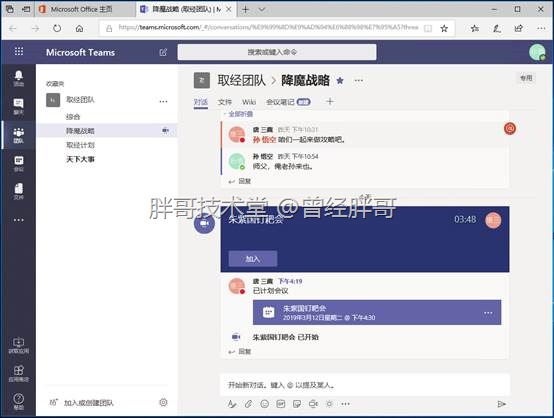Viewport: 554px width, 418px height.
Task: Open Get app download icon in sidebar
Action: coord(18,345)
